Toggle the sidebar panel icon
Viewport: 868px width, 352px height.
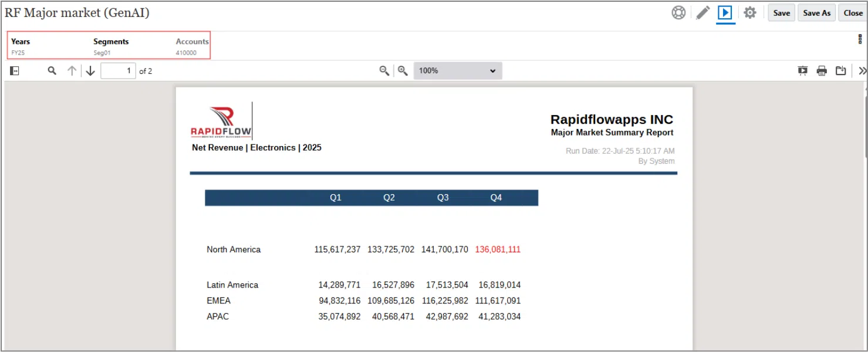click(15, 71)
